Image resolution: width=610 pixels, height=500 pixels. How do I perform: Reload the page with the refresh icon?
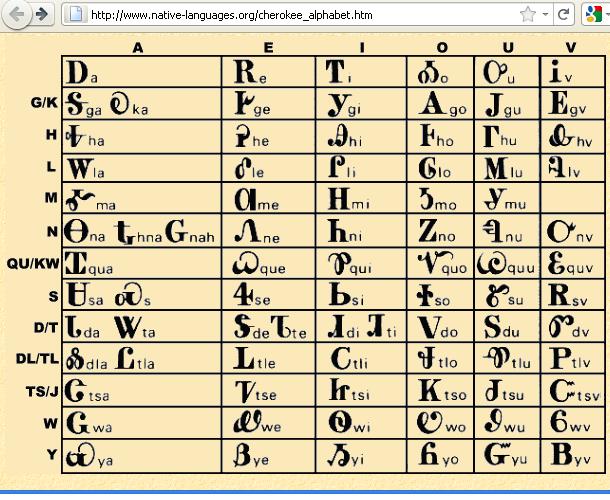click(x=564, y=14)
